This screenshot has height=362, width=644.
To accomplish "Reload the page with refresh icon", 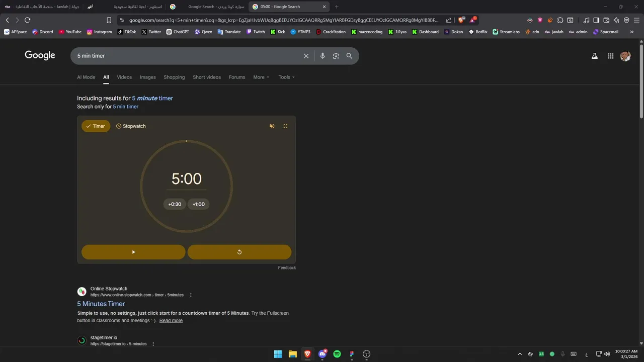I will [x=27, y=20].
